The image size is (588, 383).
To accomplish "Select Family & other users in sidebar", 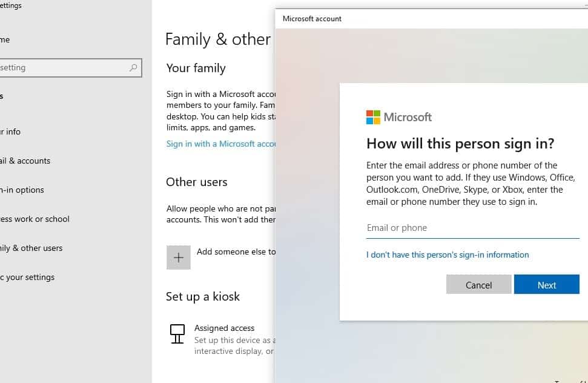I will (x=31, y=248).
